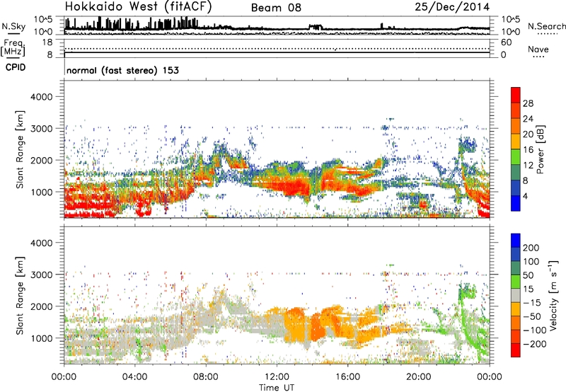Click 'Slant Range [km]' label of power panel
The width and height of the screenshot is (566, 392).
(x=20, y=149)
